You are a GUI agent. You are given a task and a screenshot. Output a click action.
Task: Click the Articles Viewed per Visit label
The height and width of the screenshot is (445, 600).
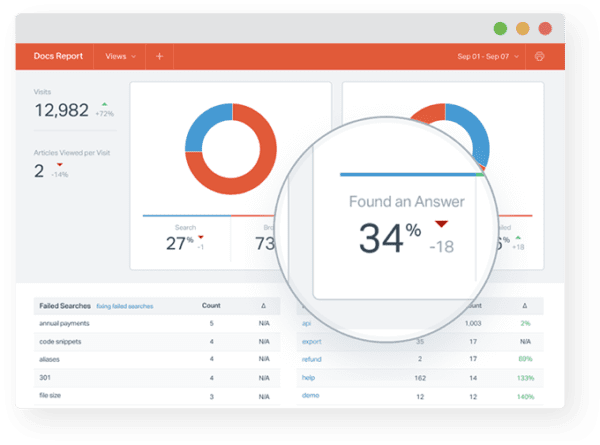coord(72,153)
